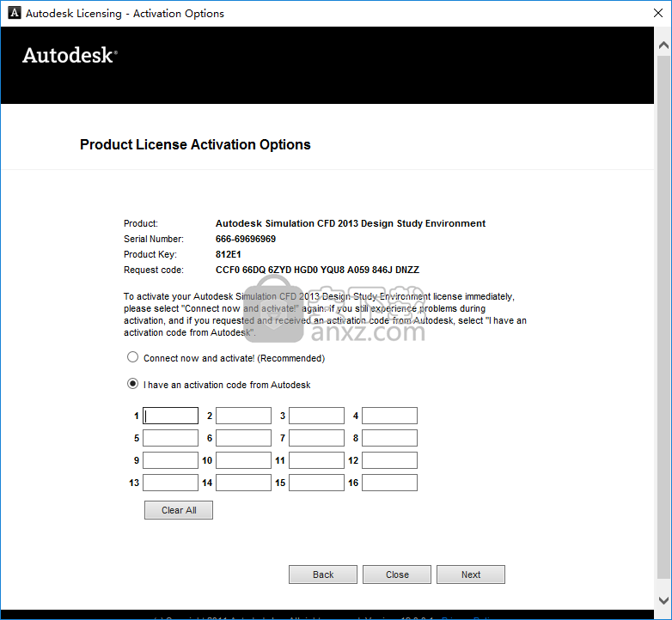672x620 pixels.
Task: Focus activation code field 15
Action: (317, 483)
